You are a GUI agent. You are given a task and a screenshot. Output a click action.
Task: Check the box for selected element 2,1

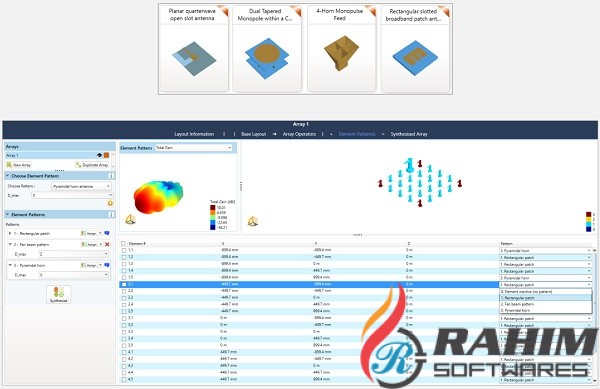(124, 285)
